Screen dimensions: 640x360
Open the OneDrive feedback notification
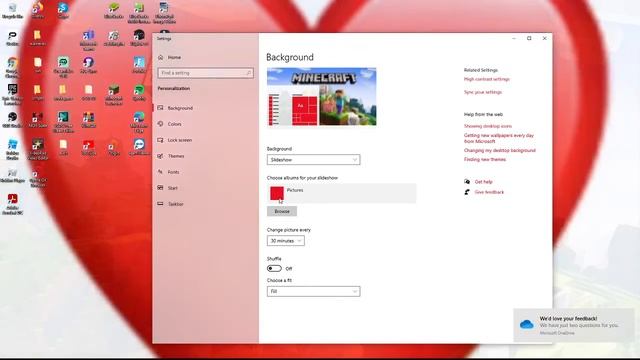coord(574,325)
